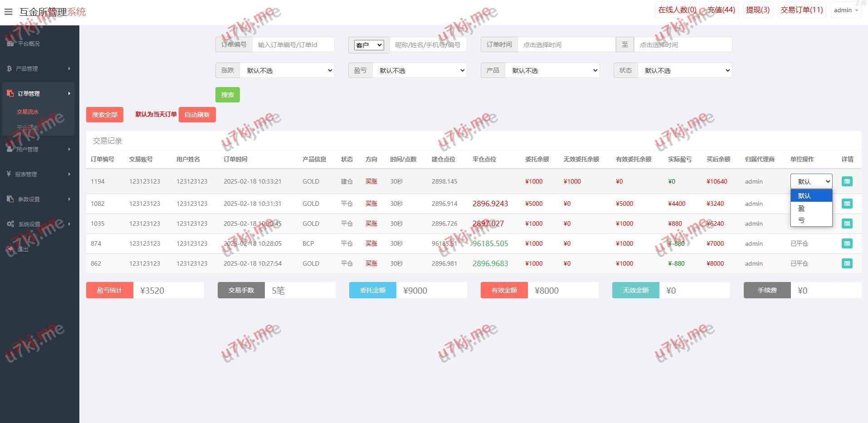Open details icon for order 1194

[847, 181]
